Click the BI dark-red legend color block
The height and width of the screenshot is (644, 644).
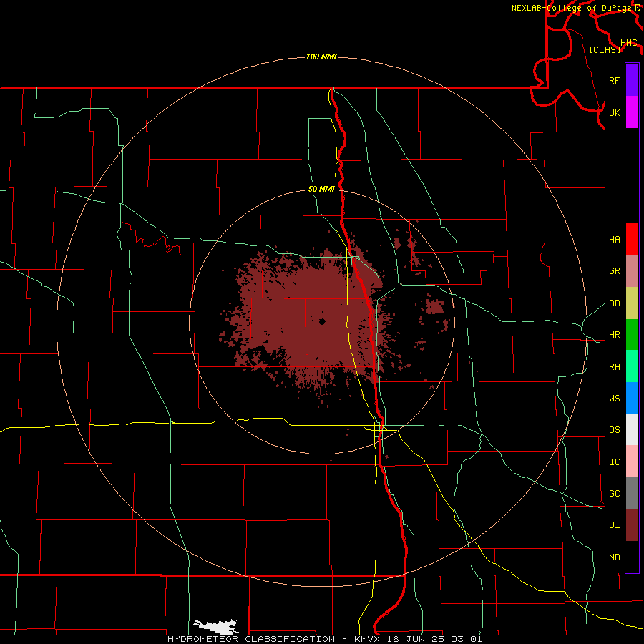pyautogui.click(x=632, y=525)
